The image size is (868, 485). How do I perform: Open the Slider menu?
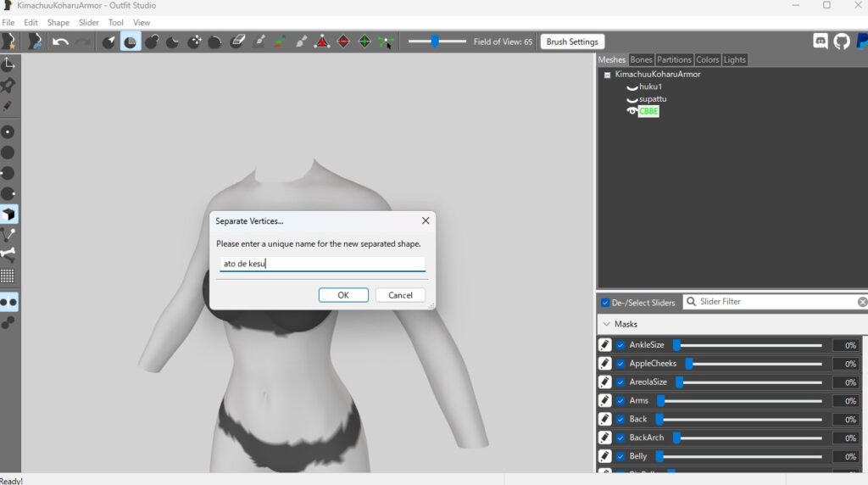88,22
